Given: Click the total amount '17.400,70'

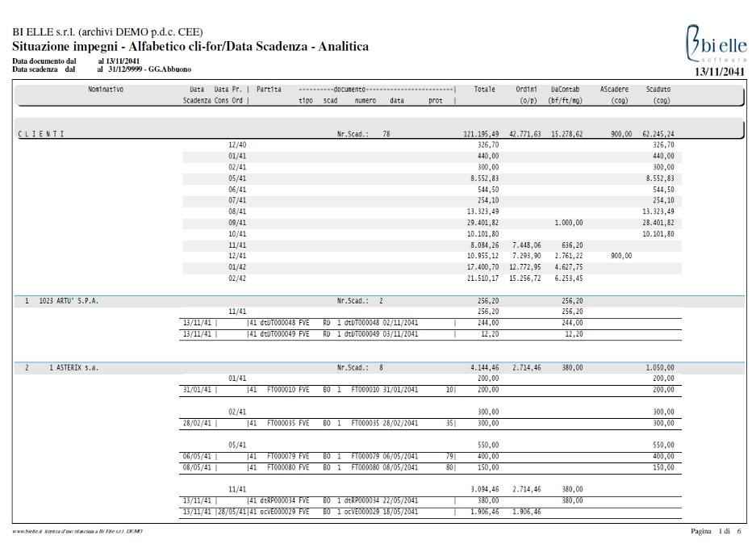Looking at the screenshot, I should point(482,267).
